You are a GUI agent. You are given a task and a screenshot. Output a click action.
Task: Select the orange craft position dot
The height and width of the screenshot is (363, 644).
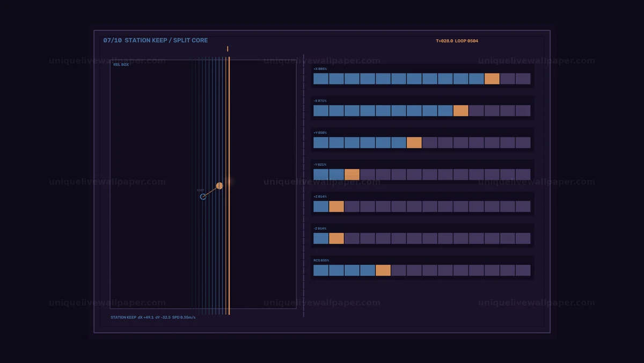[219, 186]
